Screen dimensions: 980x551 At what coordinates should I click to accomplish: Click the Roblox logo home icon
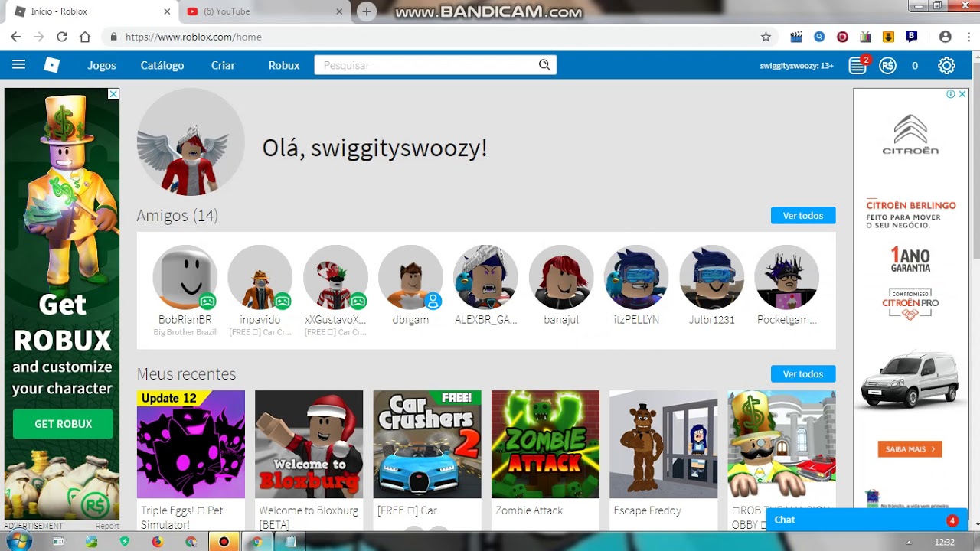tap(51, 65)
